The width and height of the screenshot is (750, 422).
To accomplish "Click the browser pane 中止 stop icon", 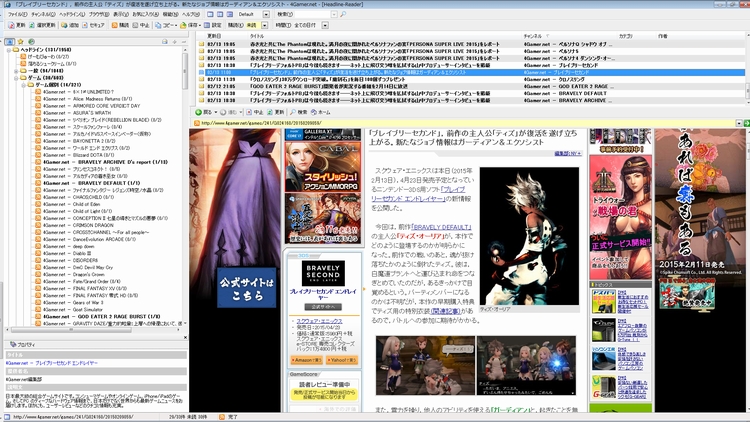I will pyautogui.click(x=249, y=112).
